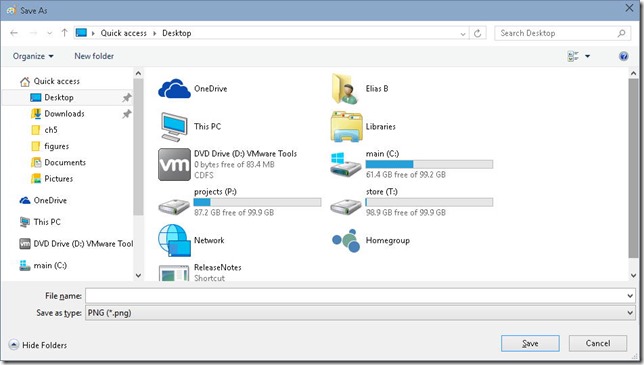Select ch5 folder in navigation pane
This screenshot has height=365, width=644.
tap(51, 130)
